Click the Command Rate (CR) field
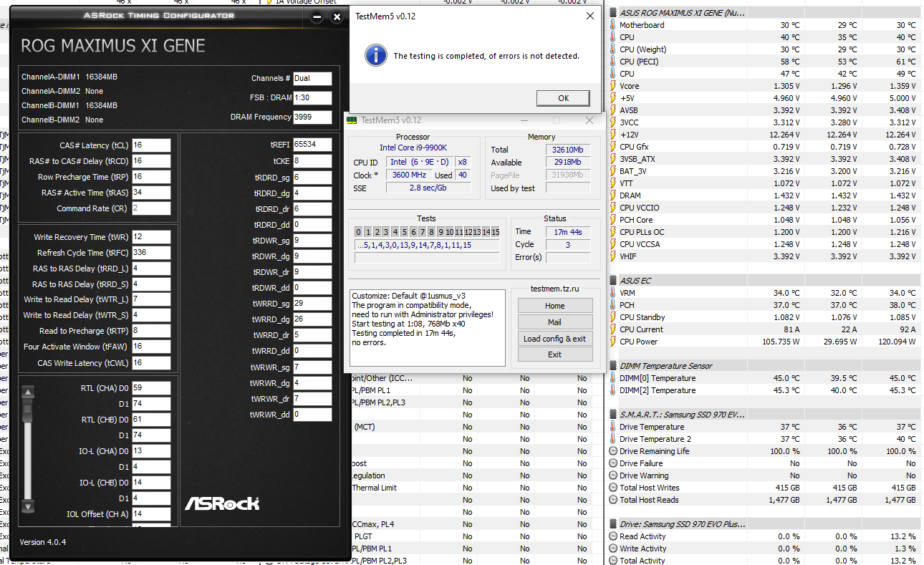 point(151,208)
